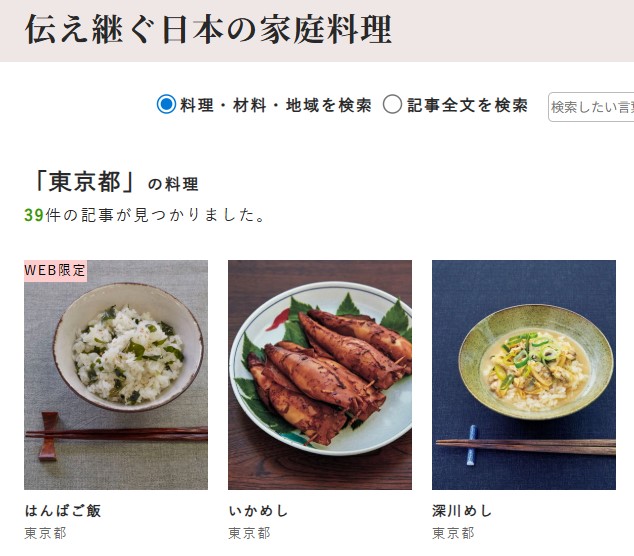Click the はんばご飯 title link

point(63,511)
